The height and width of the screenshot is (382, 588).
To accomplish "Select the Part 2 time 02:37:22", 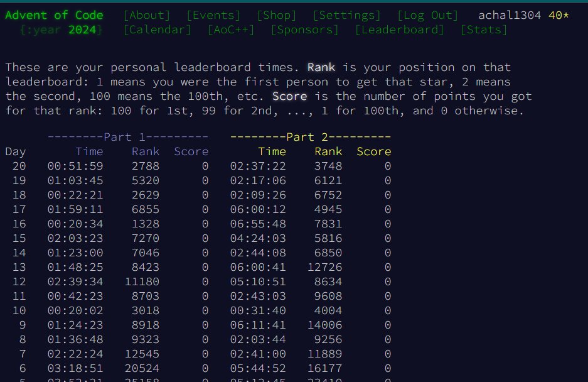I will (258, 166).
